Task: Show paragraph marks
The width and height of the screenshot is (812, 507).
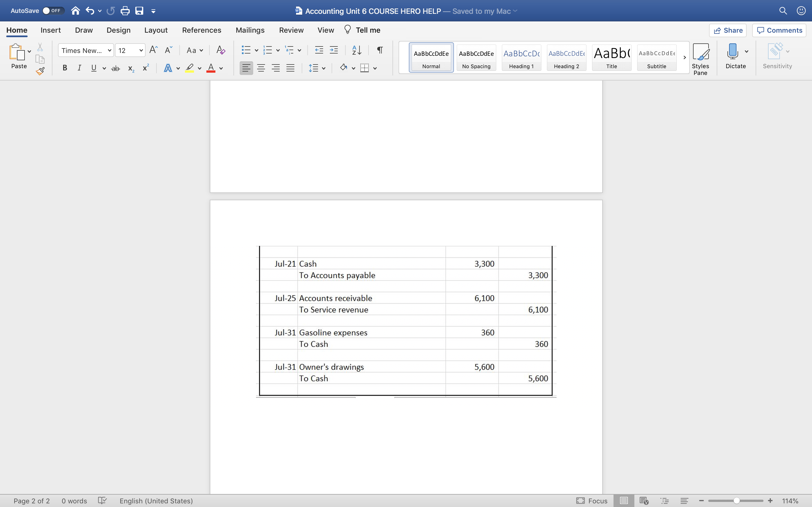Action: pyautogui.click(x=379, y=50)
